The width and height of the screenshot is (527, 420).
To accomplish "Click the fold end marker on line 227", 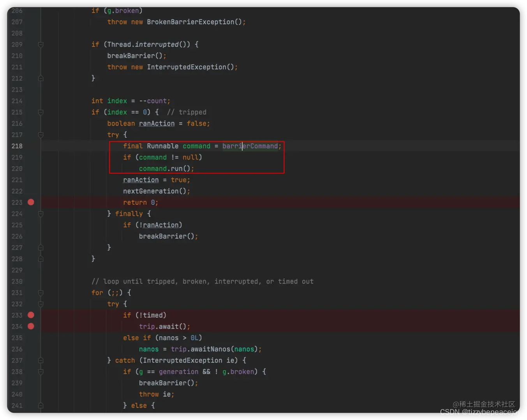I will pyautogui.click(x=41, y=248).
